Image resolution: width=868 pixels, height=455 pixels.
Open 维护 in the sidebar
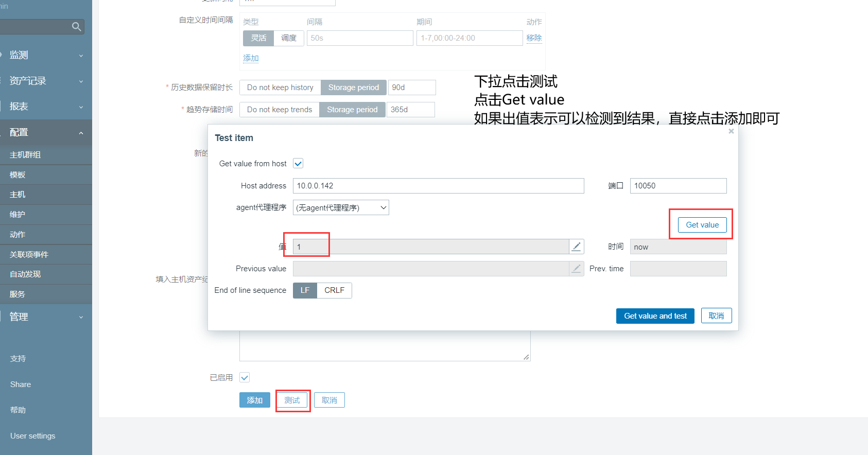pos(46,215)
